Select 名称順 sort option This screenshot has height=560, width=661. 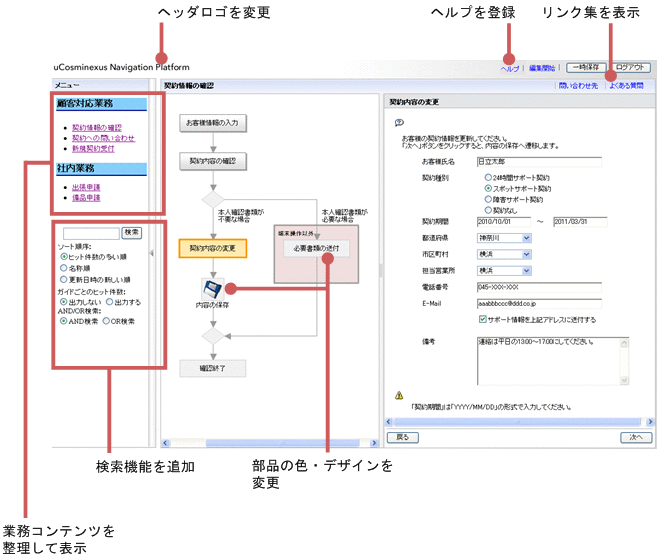64,268
